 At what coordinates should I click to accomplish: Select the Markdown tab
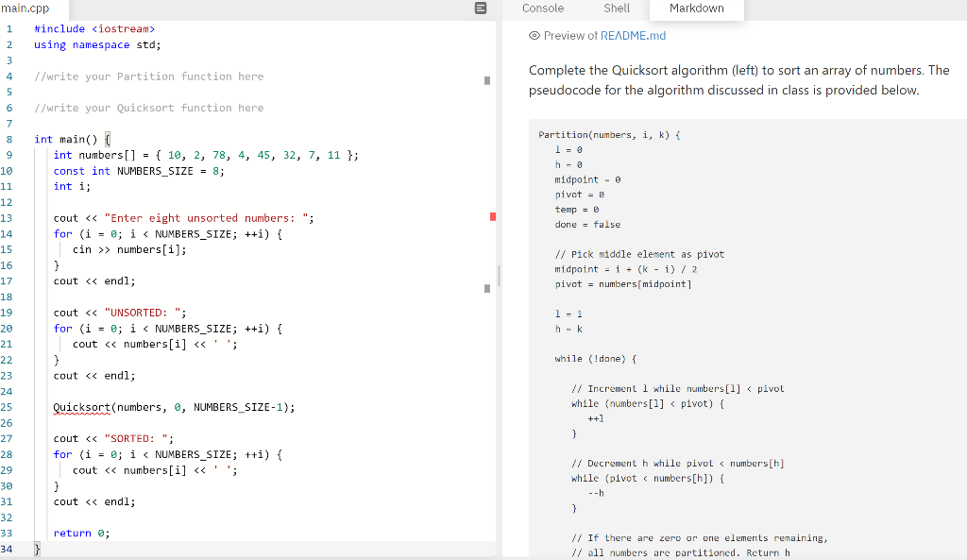tap(697, 8)
